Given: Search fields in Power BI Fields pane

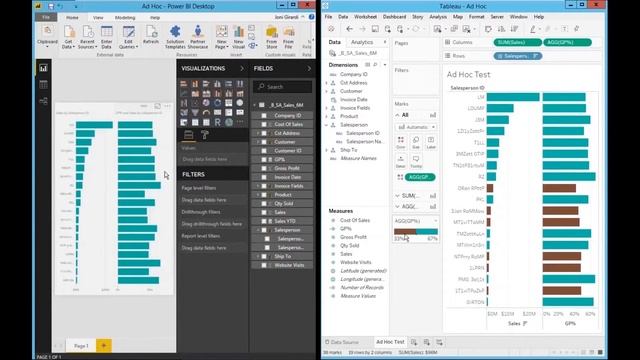Looking at the screenshot, I should [x=282, y=87].
